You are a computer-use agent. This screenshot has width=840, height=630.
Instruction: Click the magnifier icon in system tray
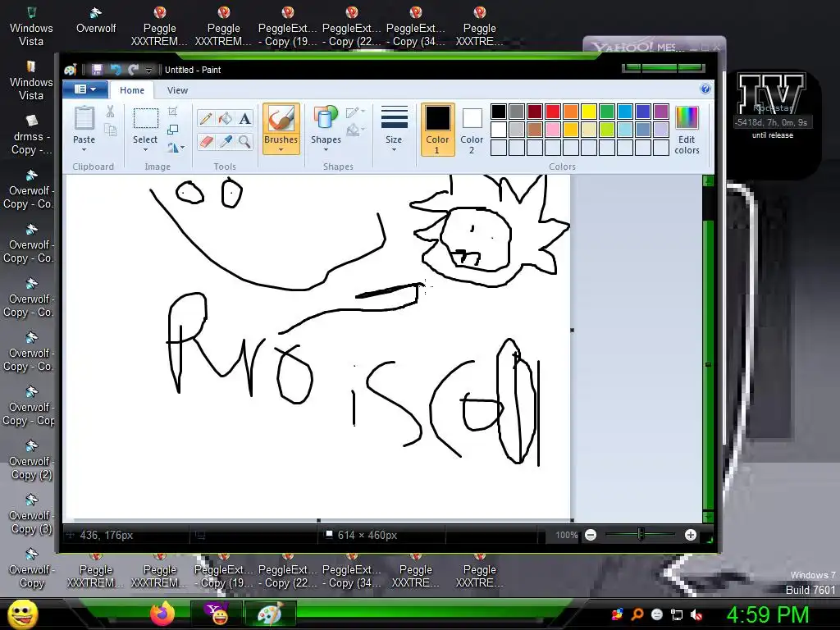[637, 615]
